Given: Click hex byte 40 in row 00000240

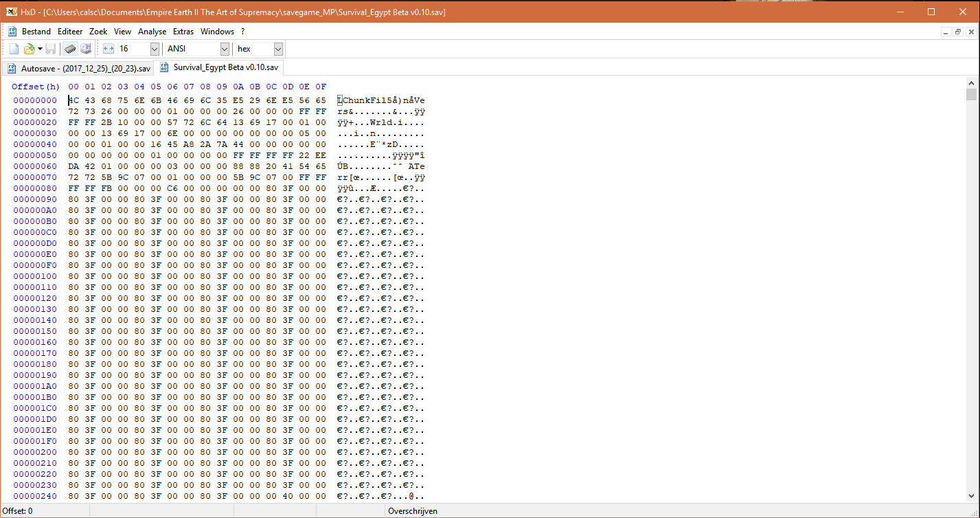Looking at the screenshot, I should [x=288, y=496].
